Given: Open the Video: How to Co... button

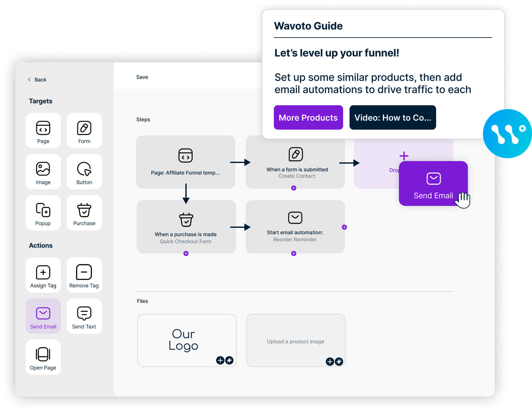Looking at the screenshot, I should click(x=392, y=117).
